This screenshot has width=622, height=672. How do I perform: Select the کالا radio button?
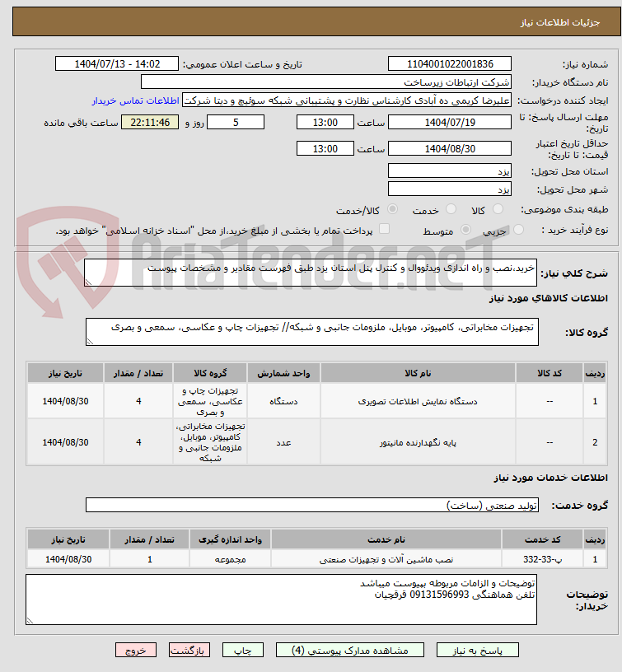tap(498, 209)
